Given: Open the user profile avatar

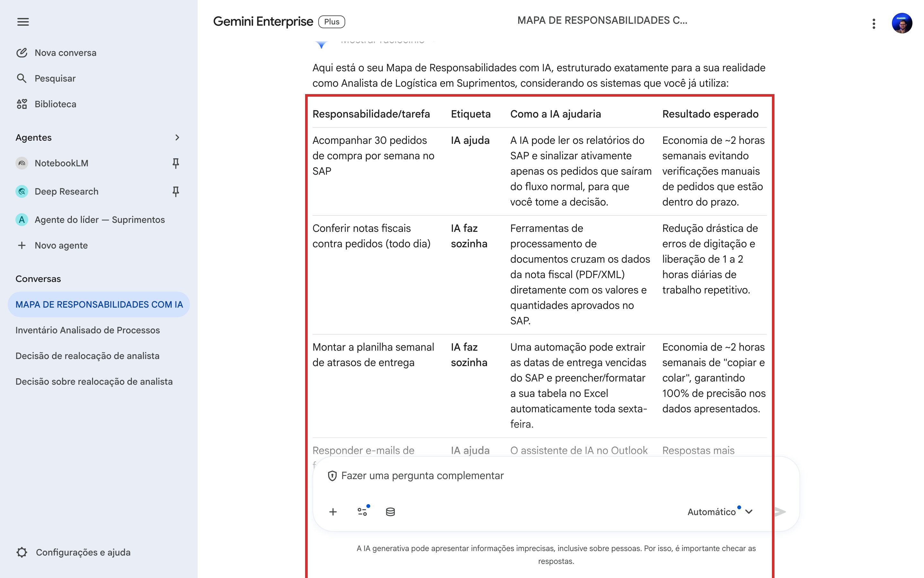Looking at the screenshot, I should [902, 23].
